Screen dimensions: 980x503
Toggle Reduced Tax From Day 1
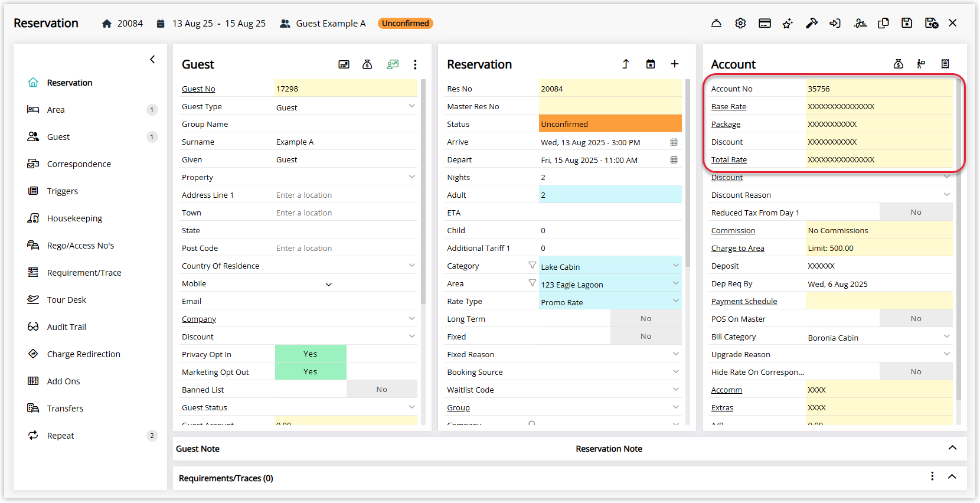[x=916, y=212]
